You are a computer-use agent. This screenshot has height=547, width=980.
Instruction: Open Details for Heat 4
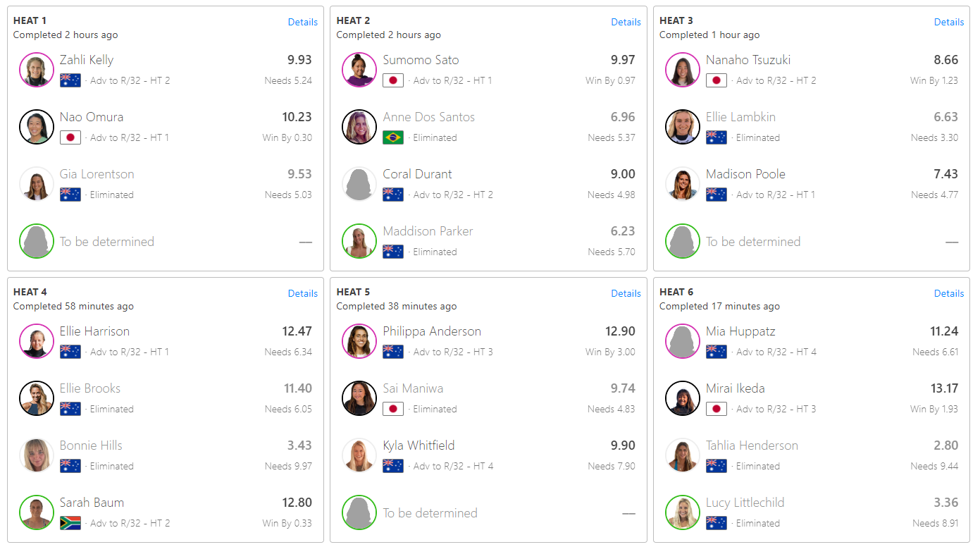tap(302, 293)
